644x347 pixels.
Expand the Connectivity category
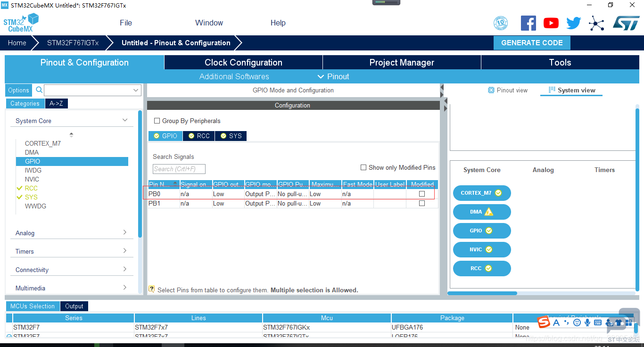coord(125,269)
